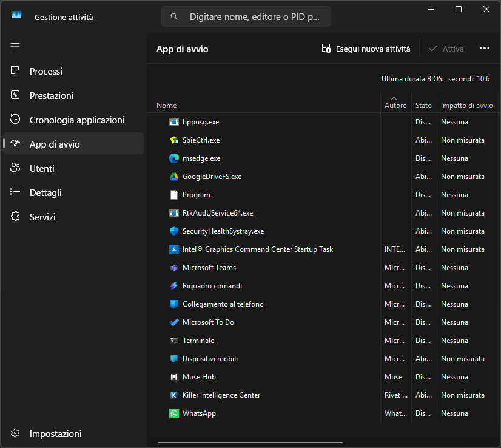Viewport: 501px width, 448px height.
Task: Select the Microsoft Teams row name
Action: [209, 268]
